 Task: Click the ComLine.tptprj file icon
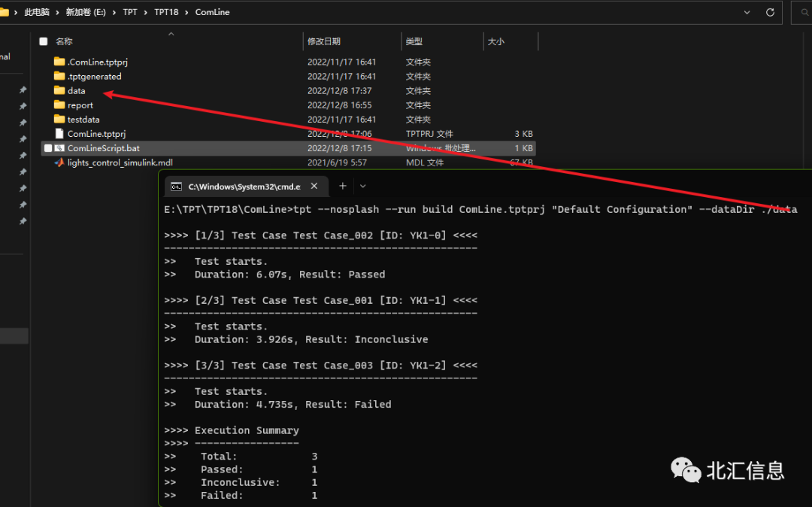(59, 134)
